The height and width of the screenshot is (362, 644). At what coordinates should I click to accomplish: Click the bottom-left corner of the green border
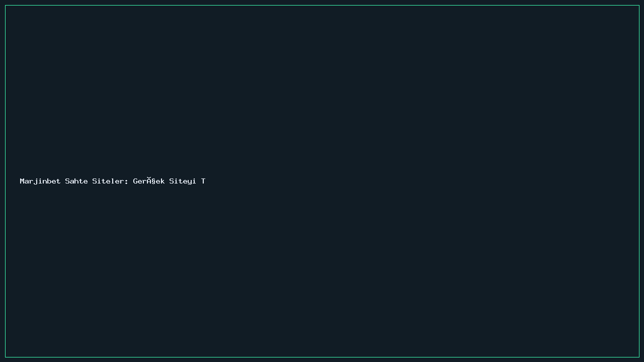point(6,357)
